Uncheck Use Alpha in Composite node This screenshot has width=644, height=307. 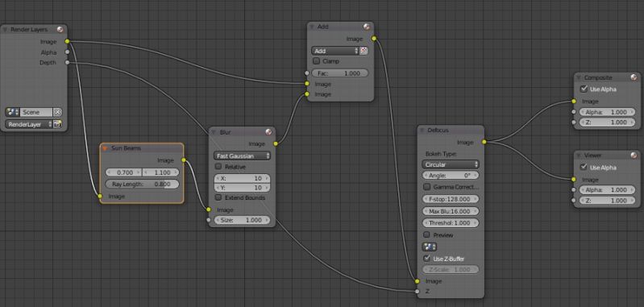584,89
